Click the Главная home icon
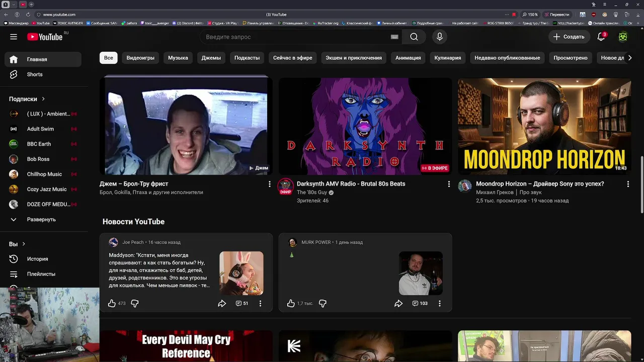 14,59
